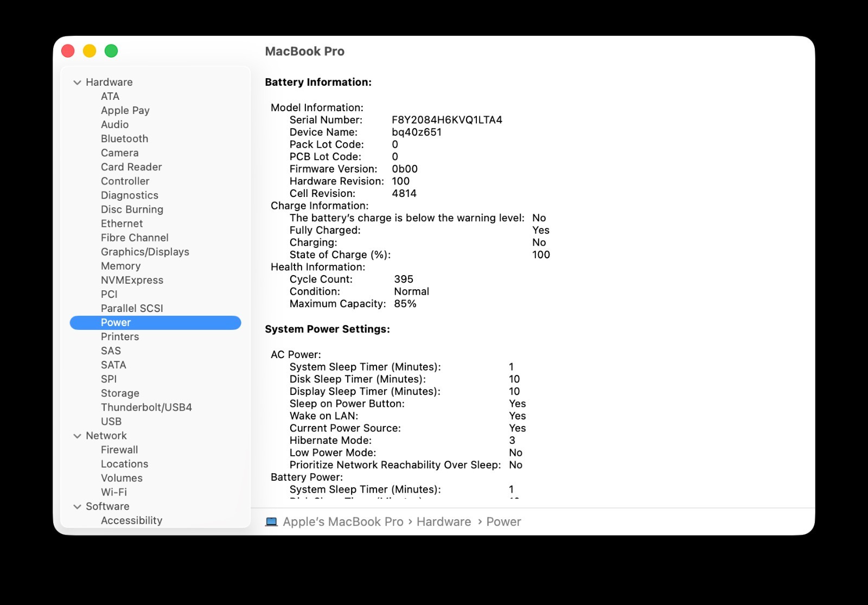Click the Battery Information heading

point(318,82)
